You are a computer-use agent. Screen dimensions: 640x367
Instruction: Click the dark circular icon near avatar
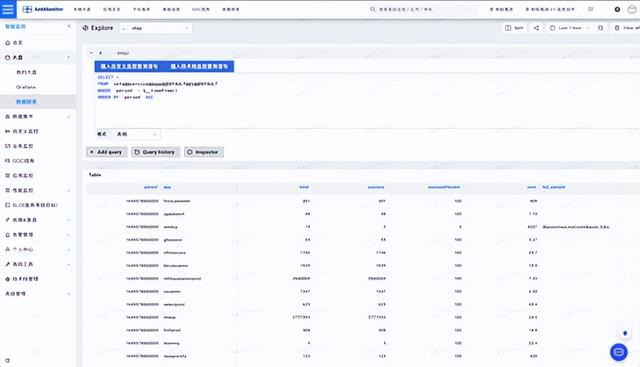617,9
